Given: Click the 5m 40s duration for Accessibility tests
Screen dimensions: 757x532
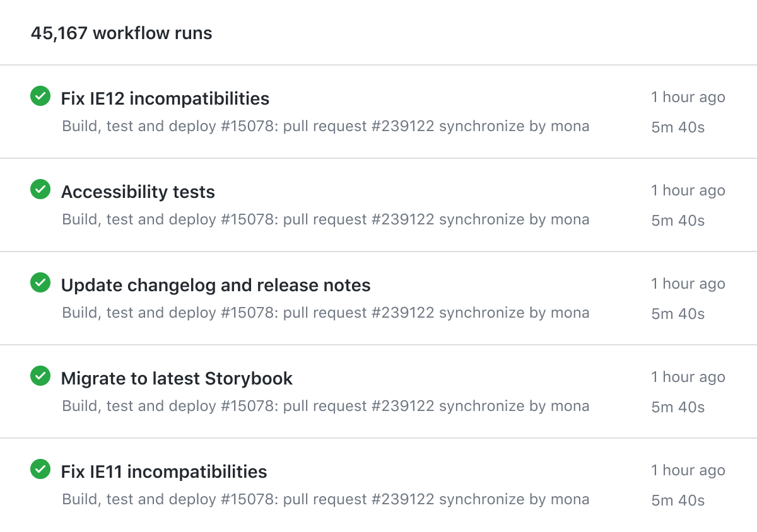Looking at the screenshot, I should pos(678,221).
